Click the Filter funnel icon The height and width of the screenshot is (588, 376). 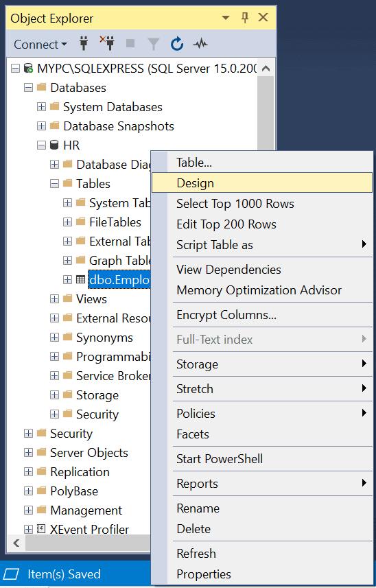pyautogui.click(x=154, y=44)
